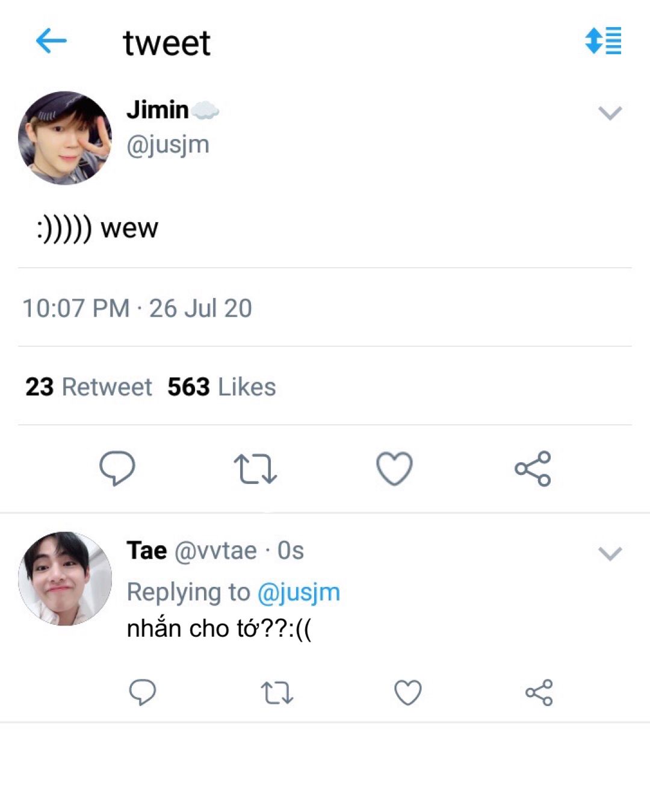650x812 pixels.
Task: Retweet Jimin's main tweet
Action: click(x=255, y=470)
